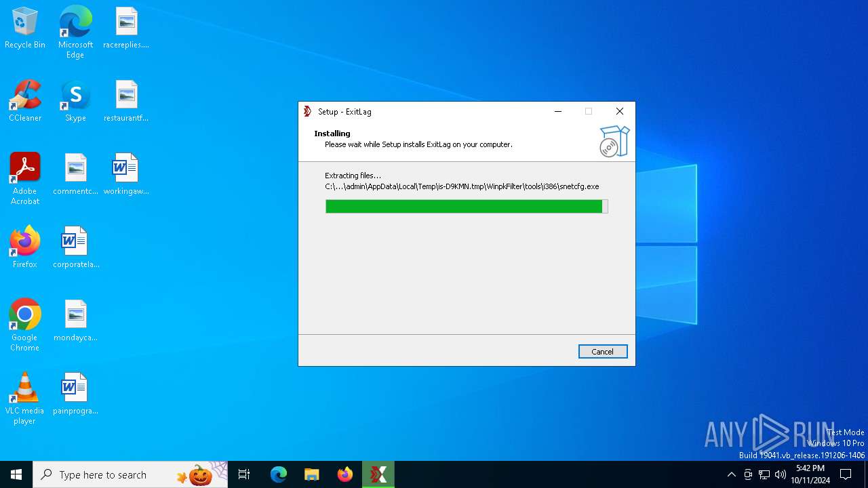Open Google Chrome desktop shortcut
Screen dimensions: 868x488
(25, 325)
